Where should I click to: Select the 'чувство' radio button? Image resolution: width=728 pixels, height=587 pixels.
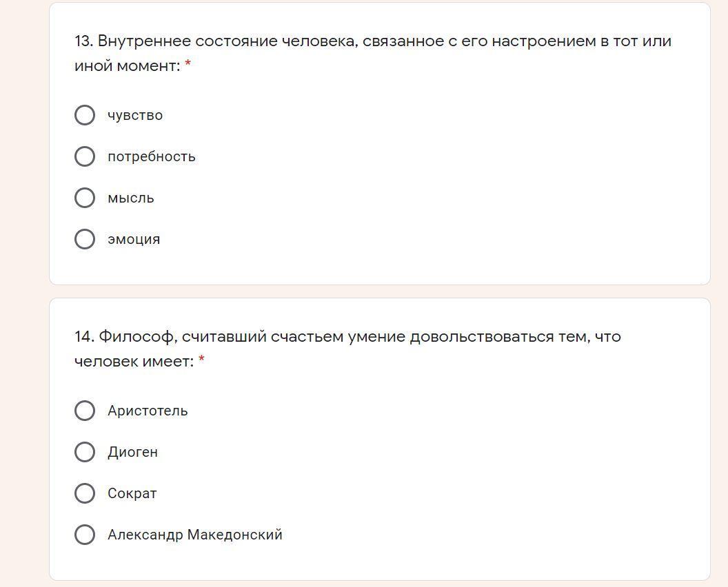[x=85, y=115]
